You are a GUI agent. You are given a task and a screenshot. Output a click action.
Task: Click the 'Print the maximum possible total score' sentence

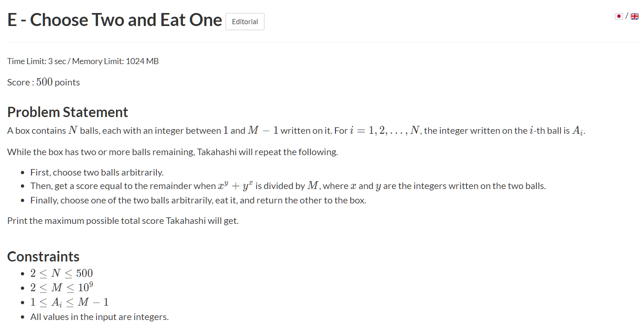(123, 221)
